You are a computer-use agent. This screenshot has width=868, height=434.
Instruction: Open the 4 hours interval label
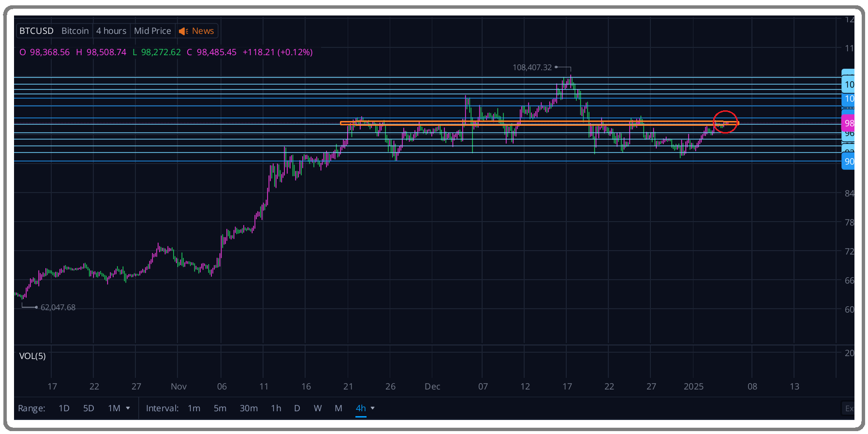click(x=111, y=31)
